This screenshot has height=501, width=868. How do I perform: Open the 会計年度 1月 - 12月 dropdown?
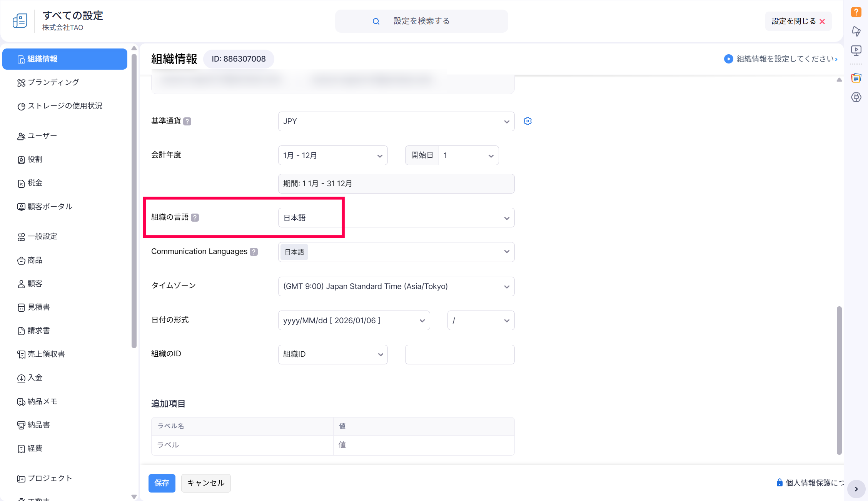coord(332,155)
